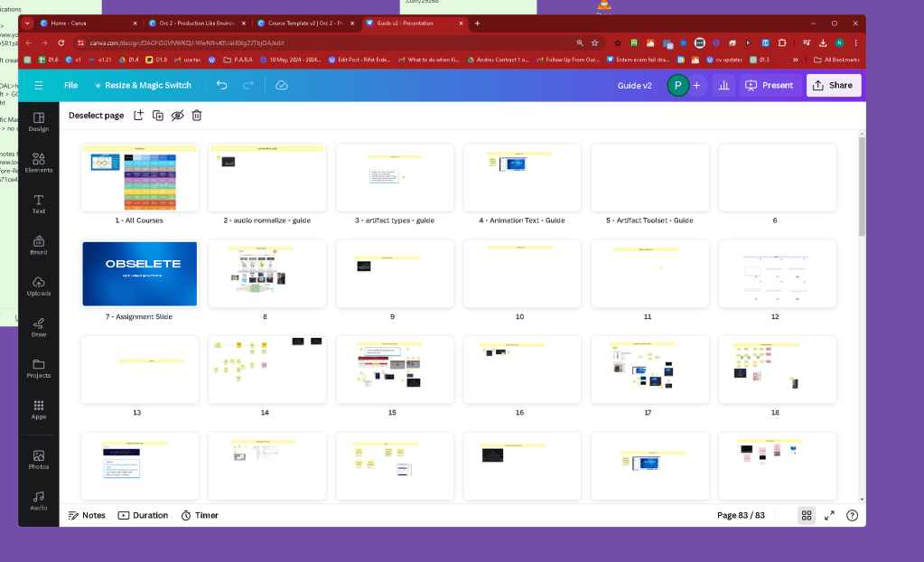Click the '4 - Animation Text - Guide' label

click(521, 220)
